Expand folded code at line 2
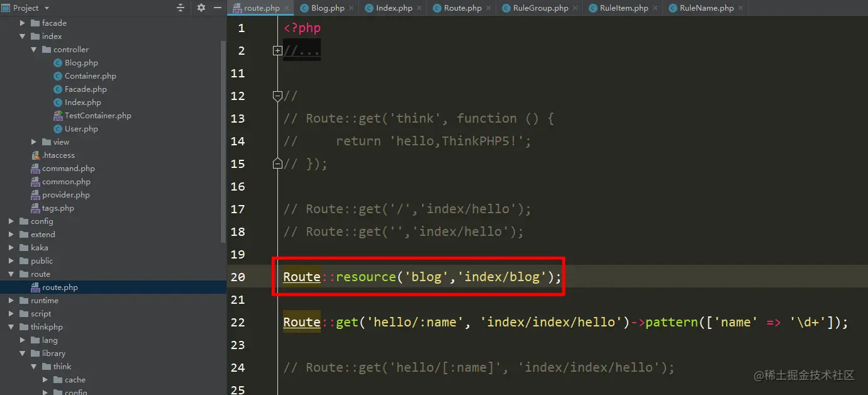Screen dimensions: 868x395 (x=277, y=50)
